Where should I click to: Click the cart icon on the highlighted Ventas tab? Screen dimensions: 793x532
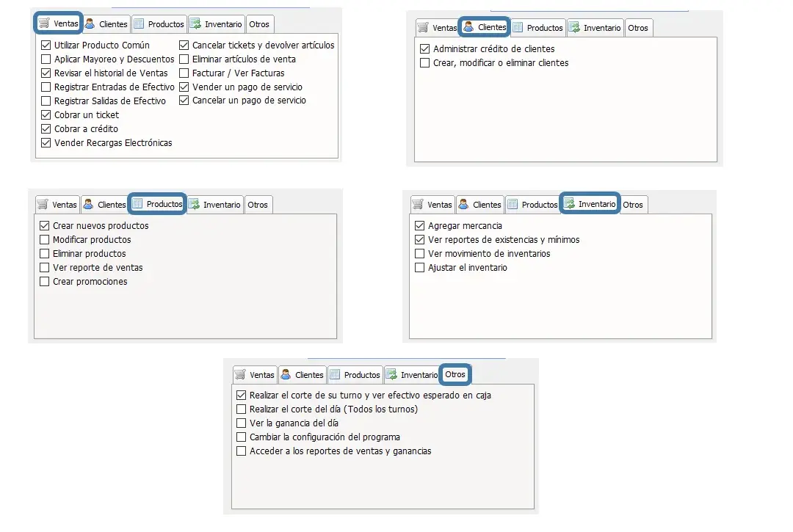click(x=44, y=23)
